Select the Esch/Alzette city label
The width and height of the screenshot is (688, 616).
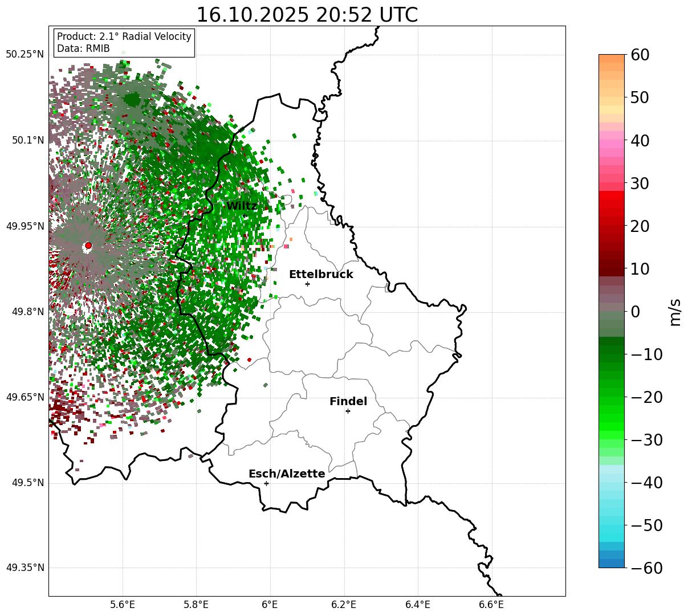287,474
